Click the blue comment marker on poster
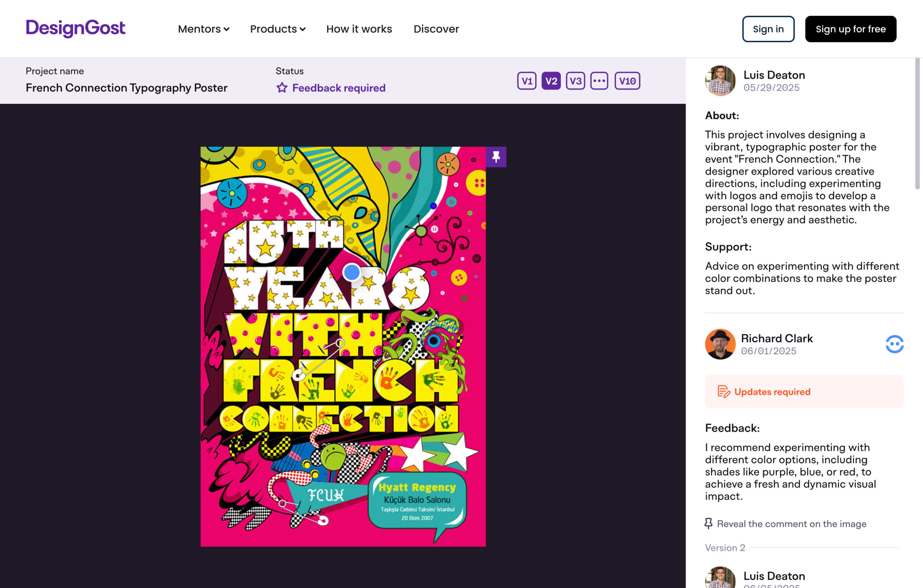 (351, 273)
